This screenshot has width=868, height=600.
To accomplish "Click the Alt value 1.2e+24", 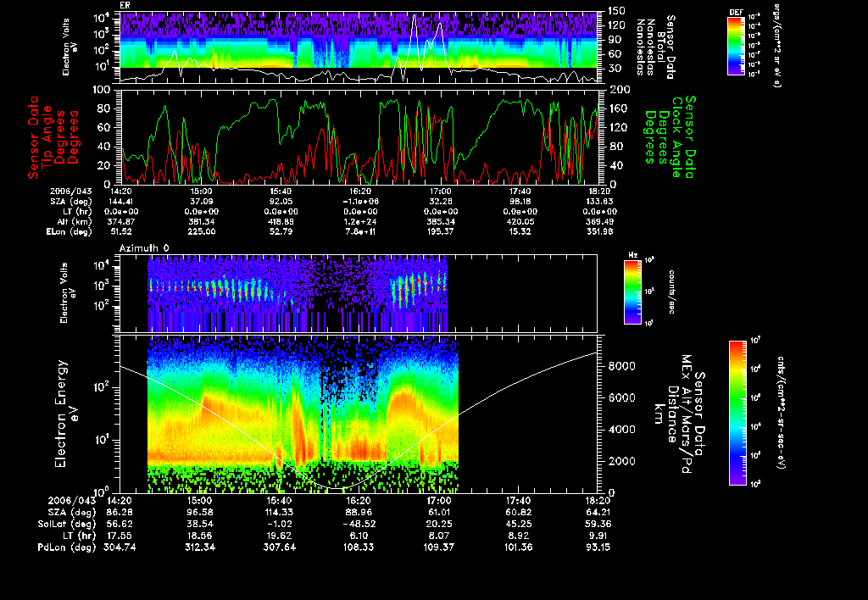I will [361, 221].
